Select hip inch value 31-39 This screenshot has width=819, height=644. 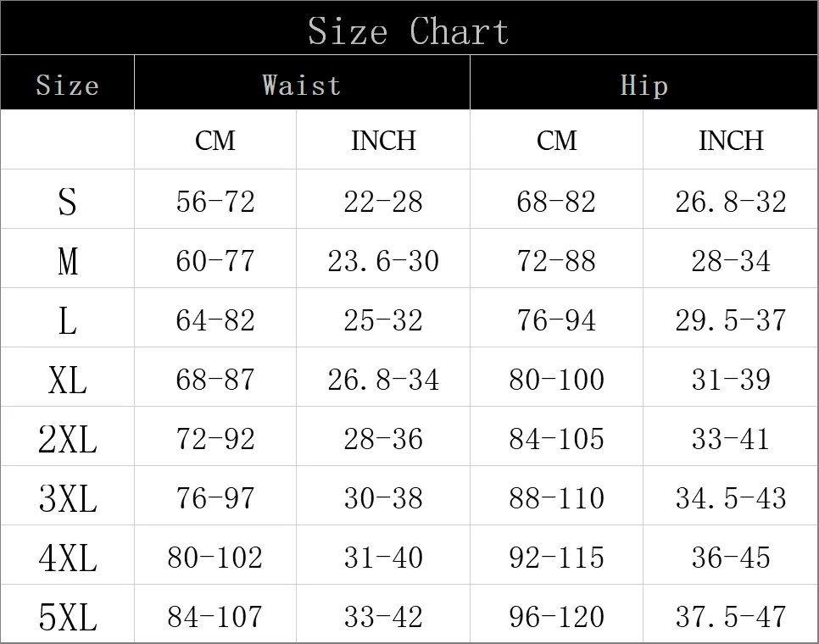click(x=731, y=380)
